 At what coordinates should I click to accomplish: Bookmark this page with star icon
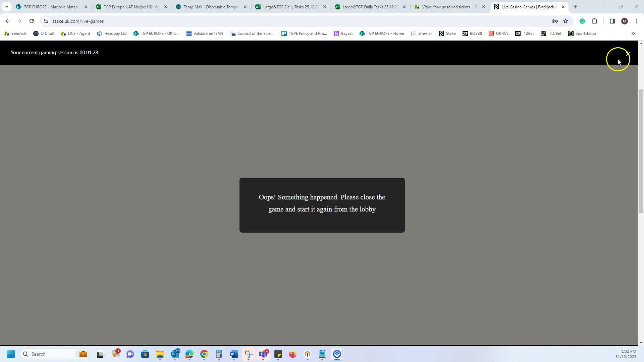[566, 21]
